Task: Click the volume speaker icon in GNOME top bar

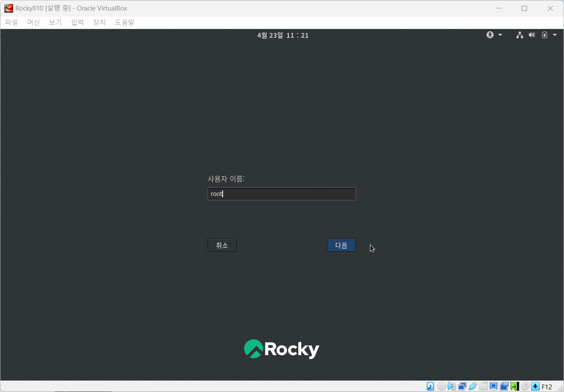Action: 532,35
